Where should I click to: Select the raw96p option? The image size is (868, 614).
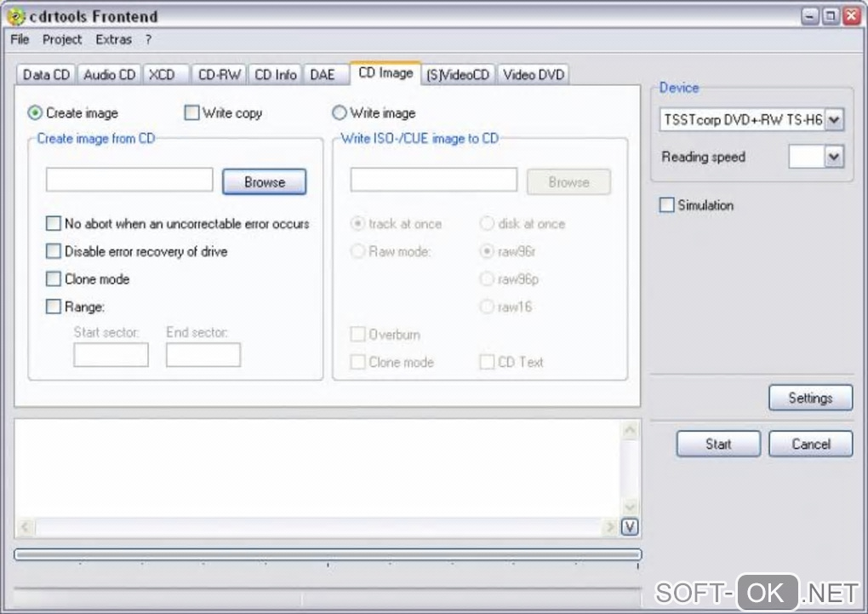487,278
